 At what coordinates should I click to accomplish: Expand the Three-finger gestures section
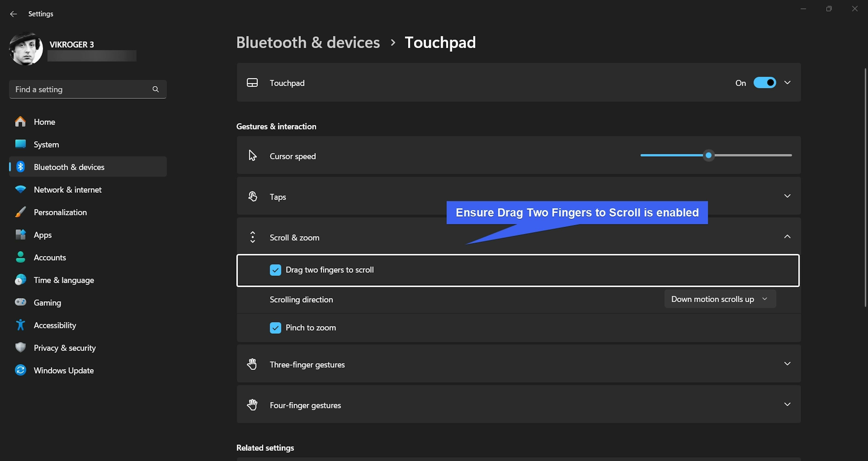tap(787, 364)
